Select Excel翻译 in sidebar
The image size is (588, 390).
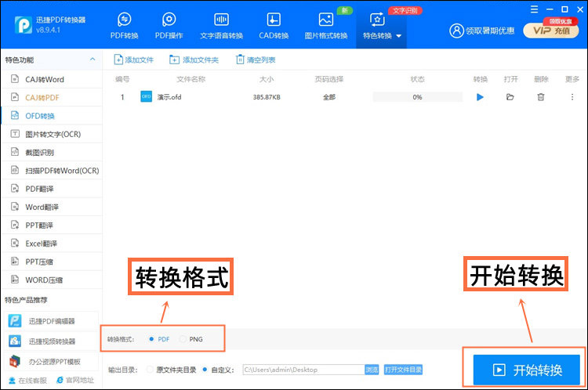(52, 244)
